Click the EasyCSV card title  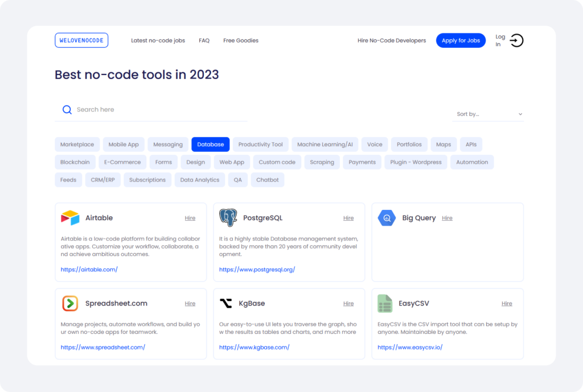(414, 303)
